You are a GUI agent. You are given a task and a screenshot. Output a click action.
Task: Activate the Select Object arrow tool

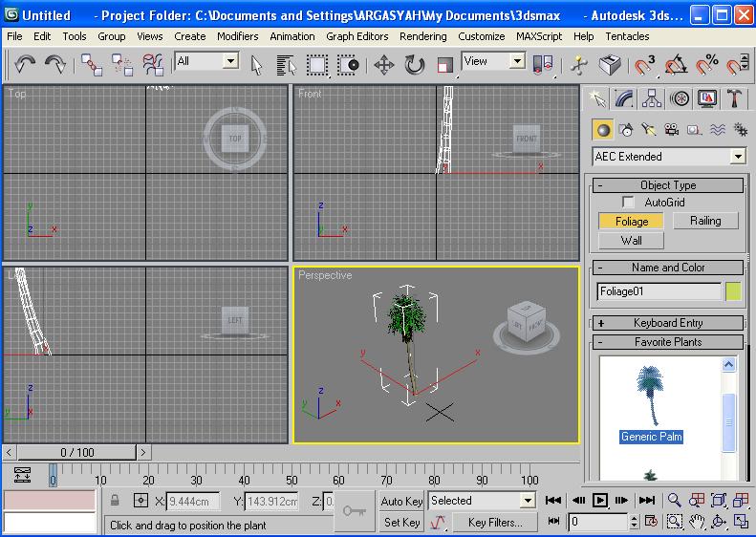256,65
